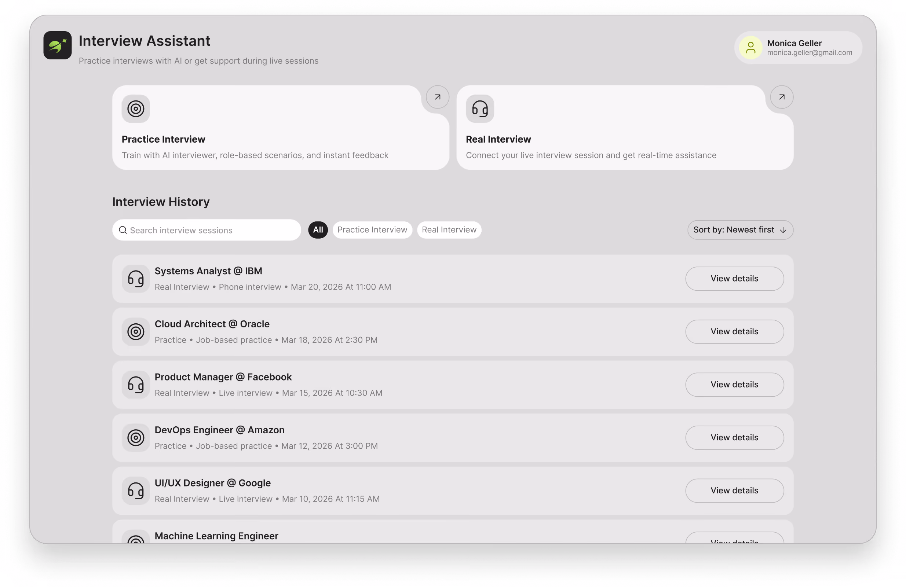Filter by Real Interview tab
906x588 pixels.
coord(449,230)
